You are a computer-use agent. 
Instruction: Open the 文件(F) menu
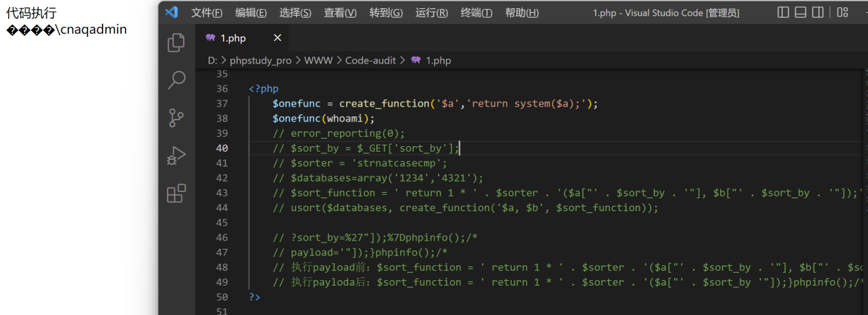coord(207,13)
